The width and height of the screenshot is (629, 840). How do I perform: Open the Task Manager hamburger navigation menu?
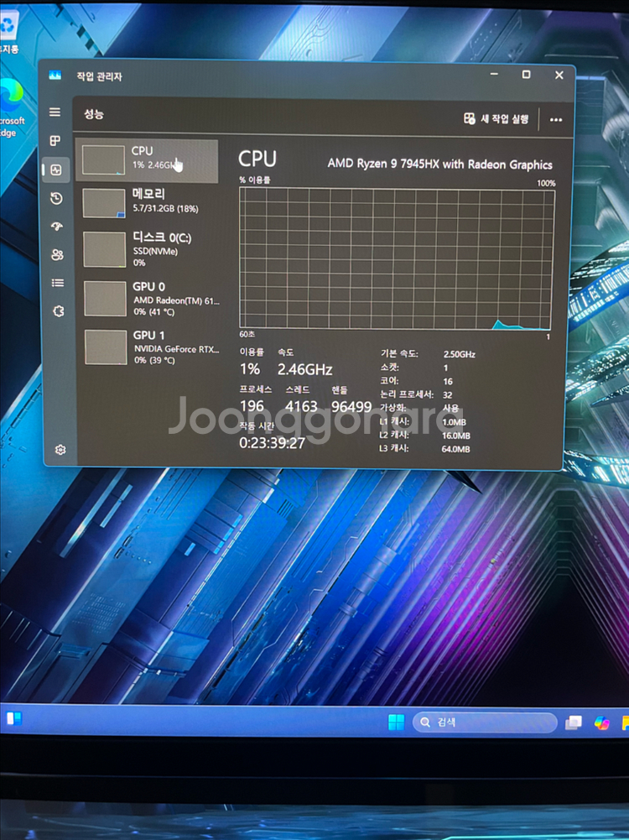coord(55,112)
